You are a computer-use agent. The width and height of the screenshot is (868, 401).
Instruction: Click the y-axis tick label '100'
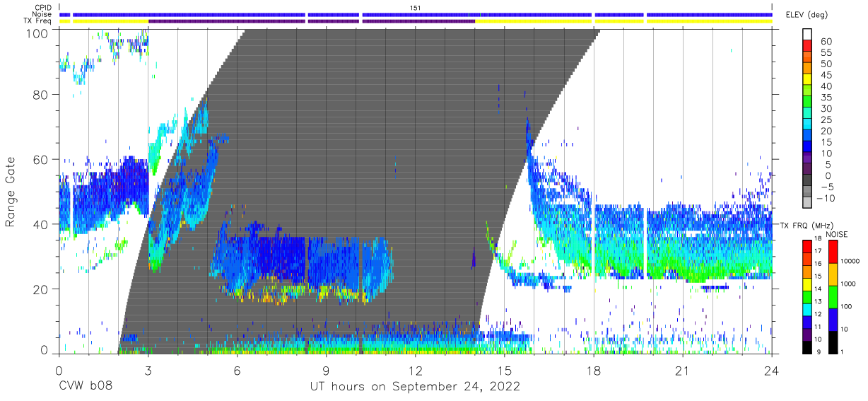pyautogui.click(x=36, y=33)
